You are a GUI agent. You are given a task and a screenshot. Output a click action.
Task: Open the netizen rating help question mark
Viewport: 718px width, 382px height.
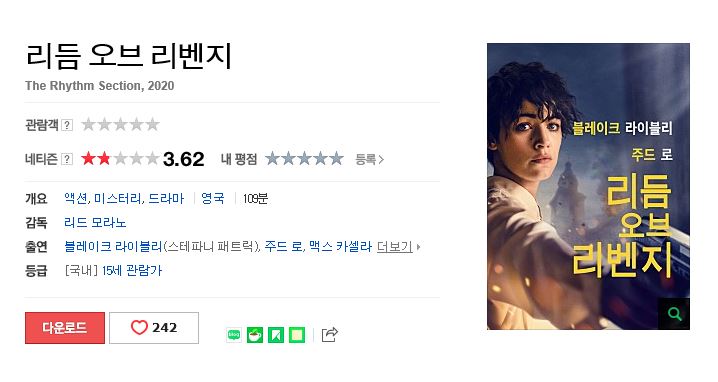67,159
